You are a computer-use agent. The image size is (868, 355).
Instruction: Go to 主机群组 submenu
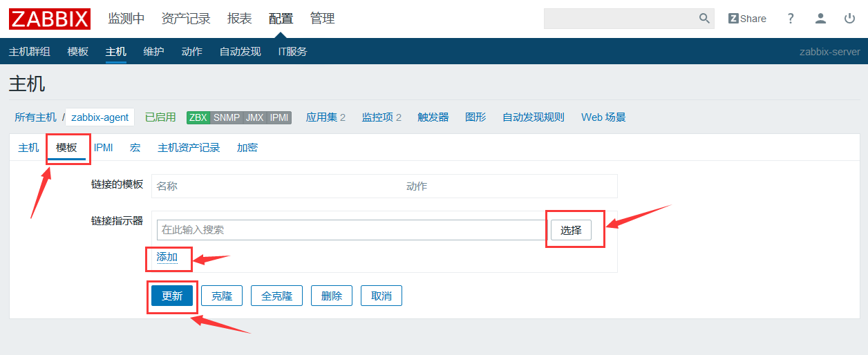[x=30, y=52]
